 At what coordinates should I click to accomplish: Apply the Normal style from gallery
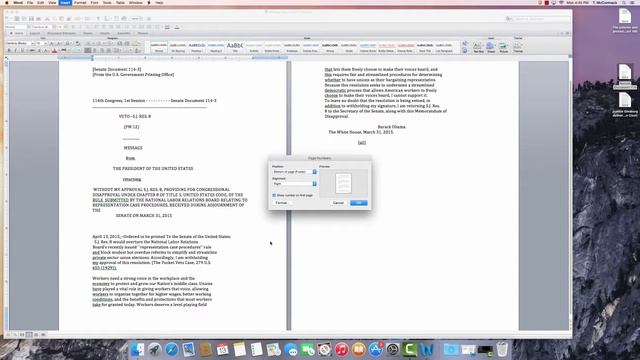coord(159,47)
